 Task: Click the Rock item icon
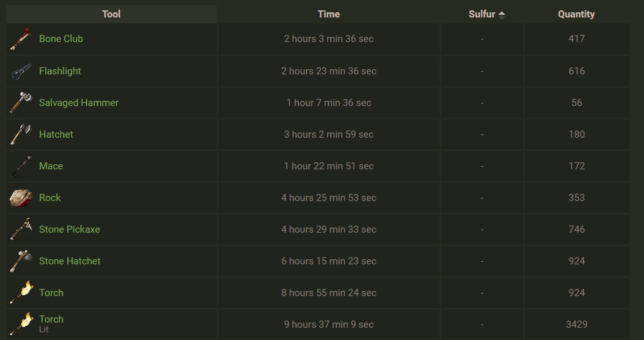click(x=21, y=198)
